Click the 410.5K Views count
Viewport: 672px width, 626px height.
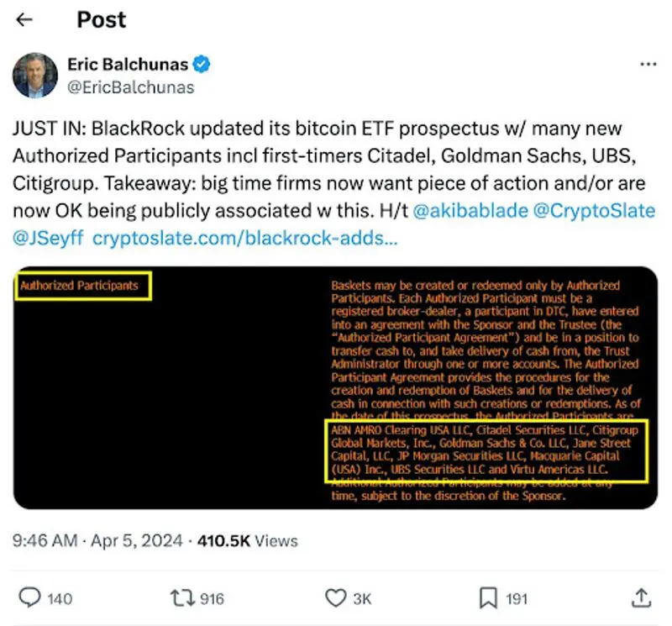(247, 541)
